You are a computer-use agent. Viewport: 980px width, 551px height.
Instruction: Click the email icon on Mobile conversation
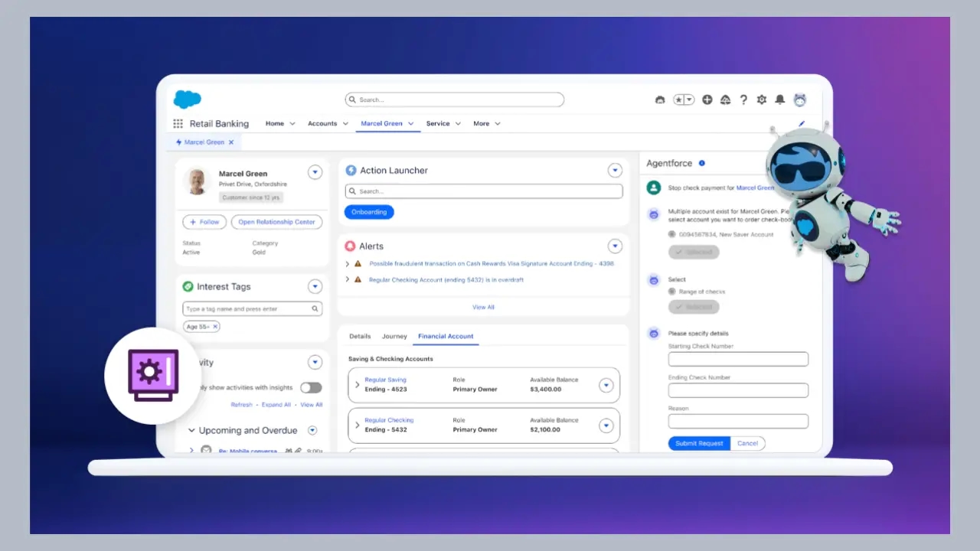pos(206,450)
